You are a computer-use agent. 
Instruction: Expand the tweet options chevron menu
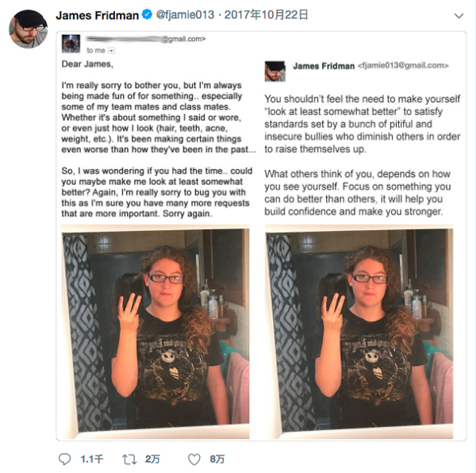pyautogui.click(x=458, y=16)
